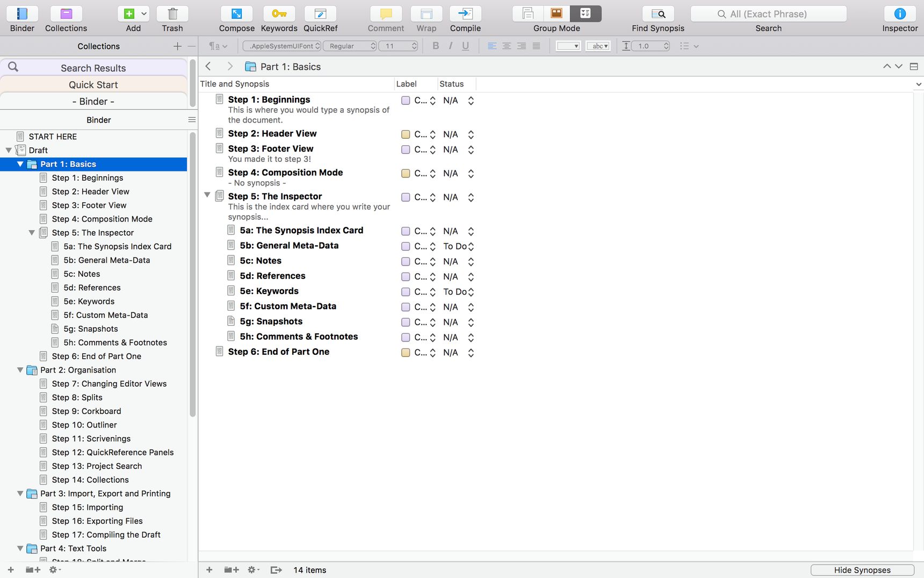Go forward in editor history
Viewport: 924px width, 578px height.
[230, 66]
